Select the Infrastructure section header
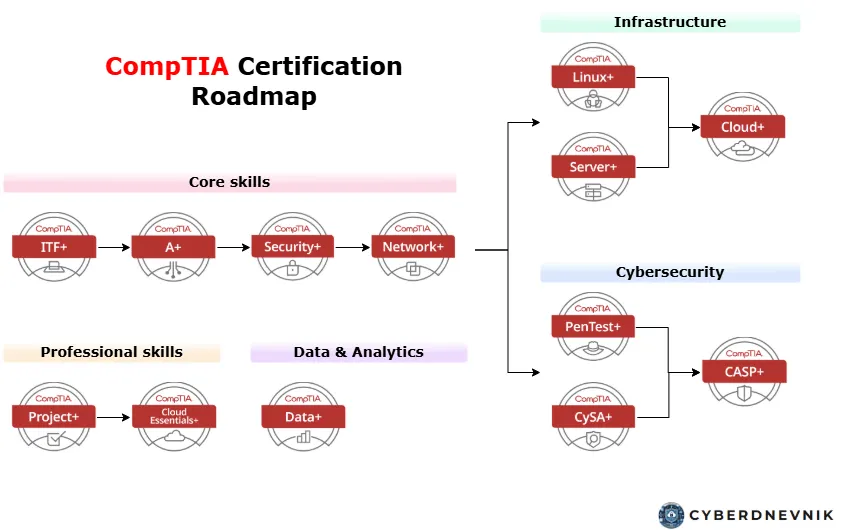This screenshot has width=841, height=530. pyautogui.click(x=670, y=23)
